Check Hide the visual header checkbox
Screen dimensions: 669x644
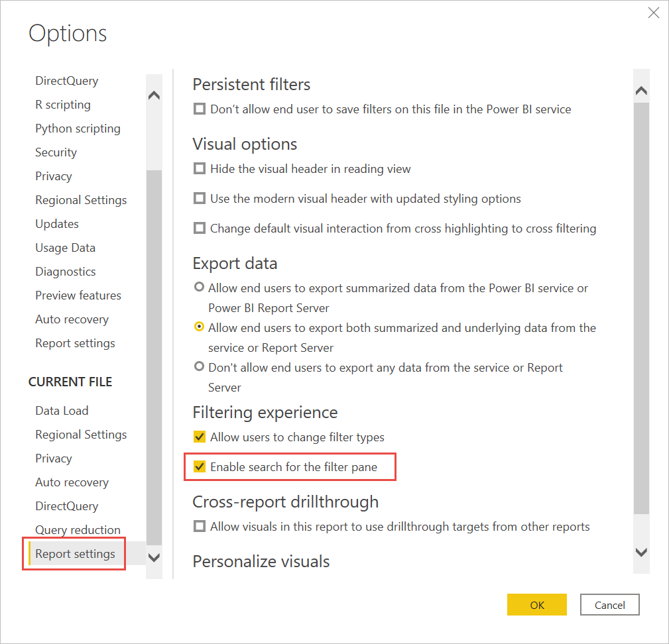click(x=200, y=169)
